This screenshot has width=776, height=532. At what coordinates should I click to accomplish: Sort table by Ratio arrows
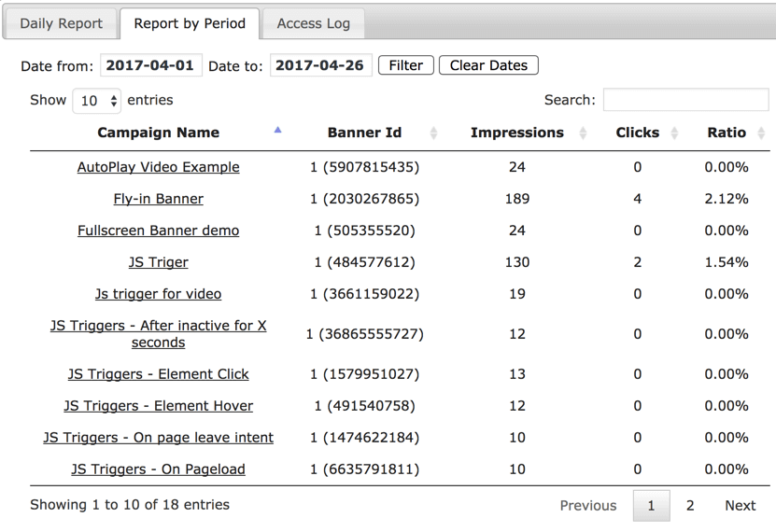tap(761, 133)
